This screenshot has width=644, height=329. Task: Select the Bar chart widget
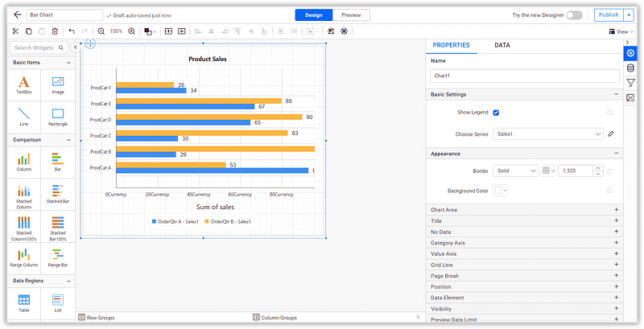click(x=58, y=162)
